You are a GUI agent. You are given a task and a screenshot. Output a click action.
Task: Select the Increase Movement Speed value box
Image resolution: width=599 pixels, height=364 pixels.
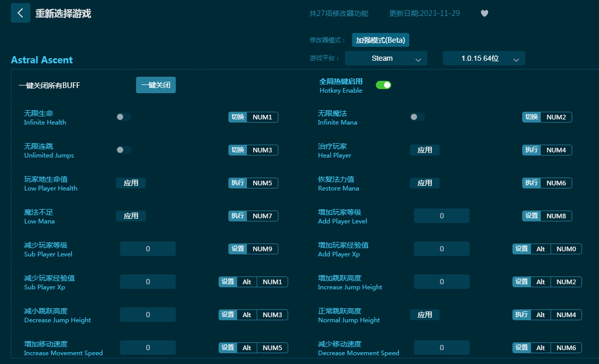pos(147,348)
